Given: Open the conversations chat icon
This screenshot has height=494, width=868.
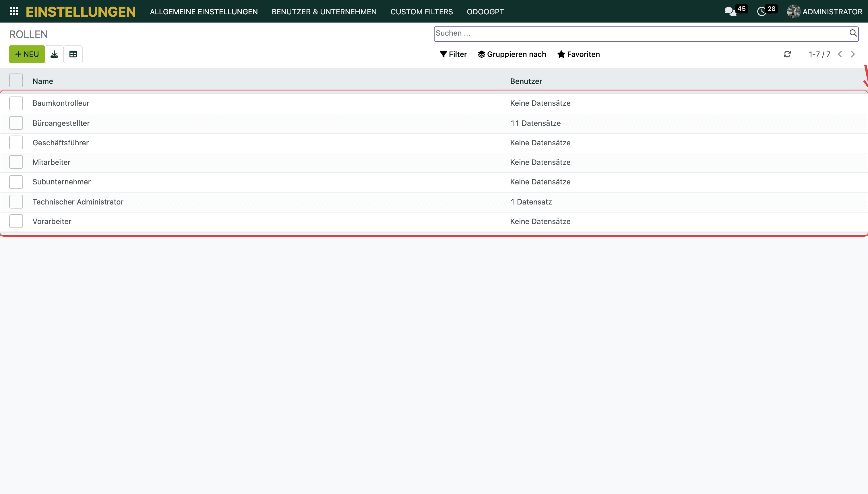Looking at the screenshot, I should point(730,12).
